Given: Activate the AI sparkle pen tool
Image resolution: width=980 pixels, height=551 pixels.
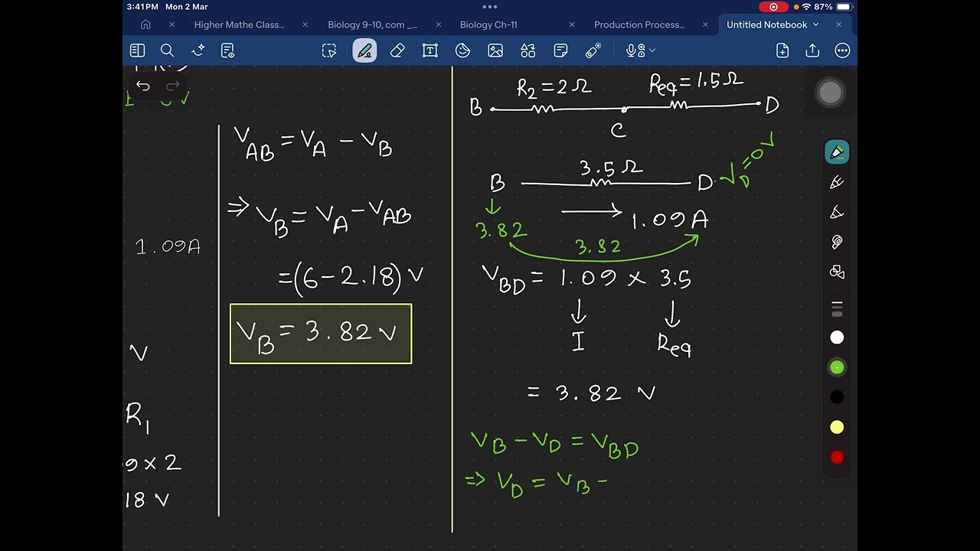Looking at the screenshot, I should (x=198, y=51).
